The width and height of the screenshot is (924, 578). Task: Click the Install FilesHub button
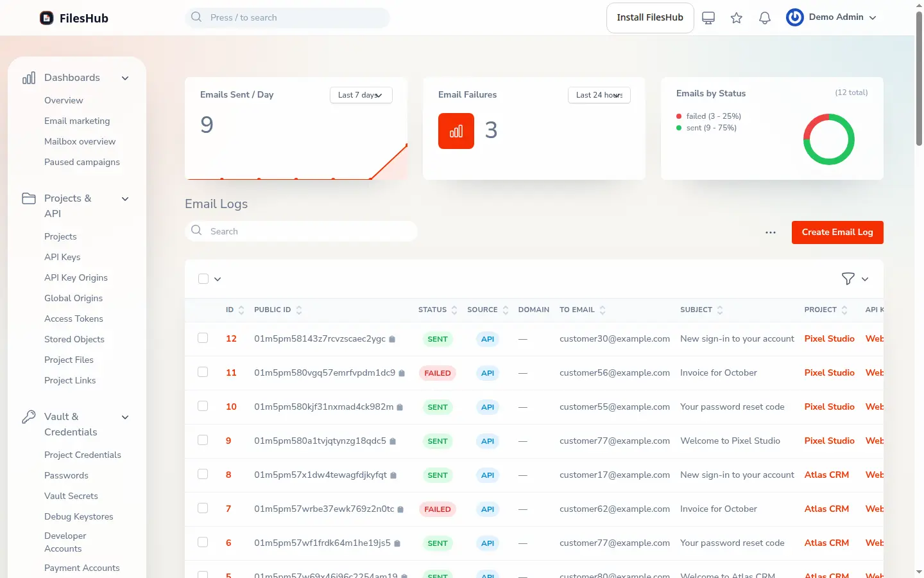click(x=650, y=18)
